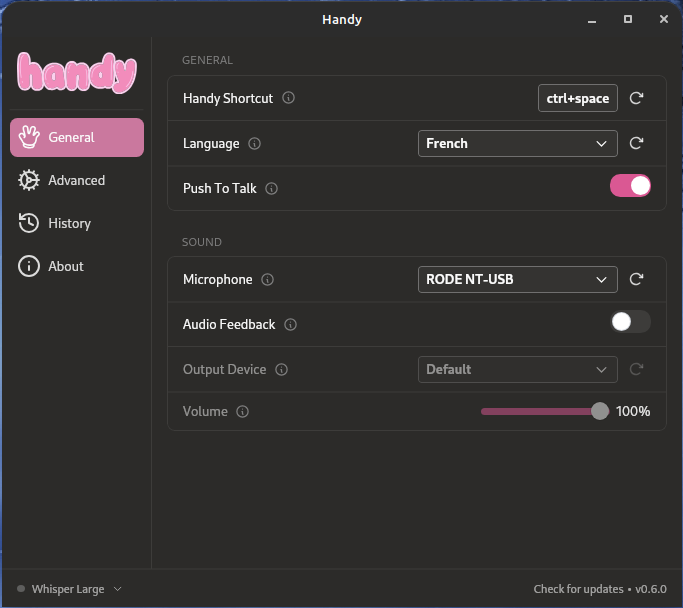Reset the Language setting with refresh icon
Screen dimensions: 683x608
636,143
